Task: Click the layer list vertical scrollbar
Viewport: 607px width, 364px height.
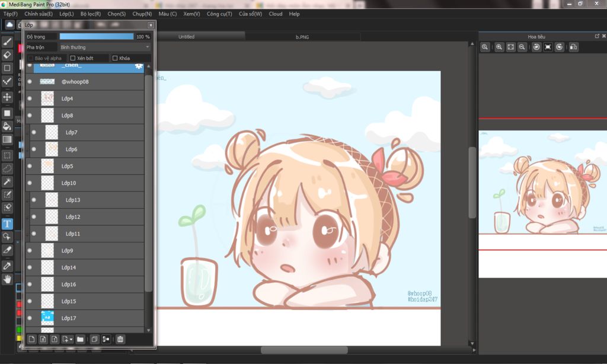Action: (148, 183)
